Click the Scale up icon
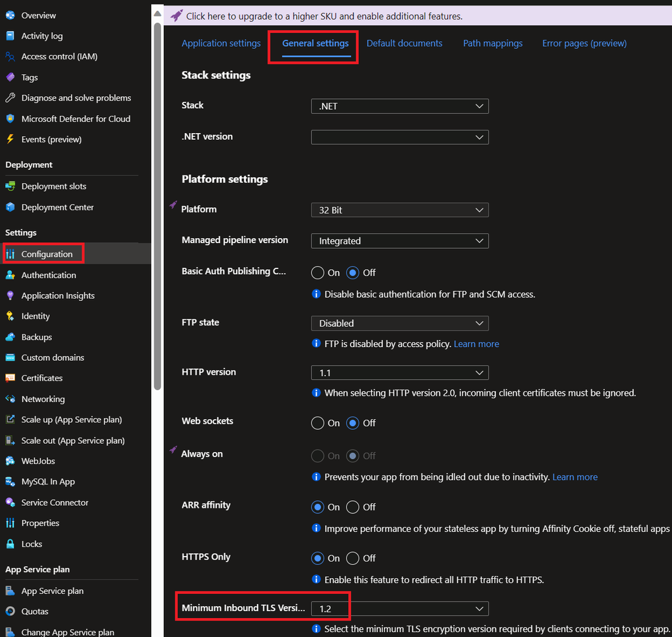 (10, 420)
